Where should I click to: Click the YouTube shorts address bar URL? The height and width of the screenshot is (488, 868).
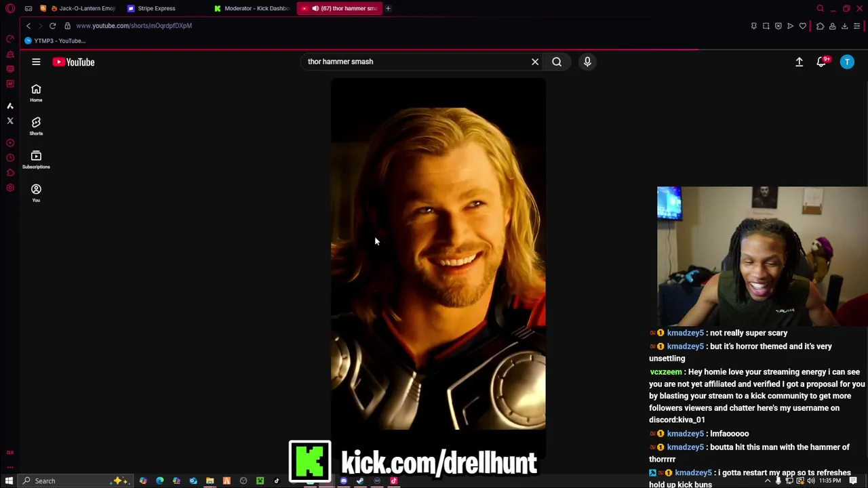pos(134,26)
